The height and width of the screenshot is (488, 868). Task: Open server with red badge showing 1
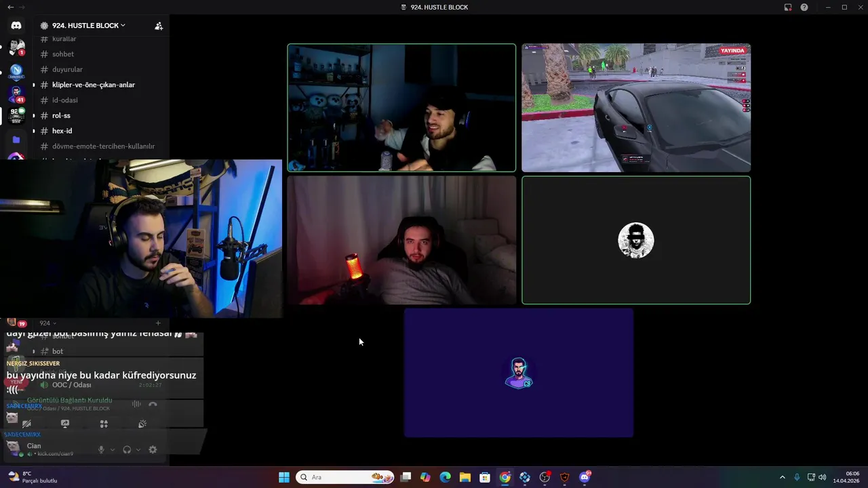(x=16, y=48)
